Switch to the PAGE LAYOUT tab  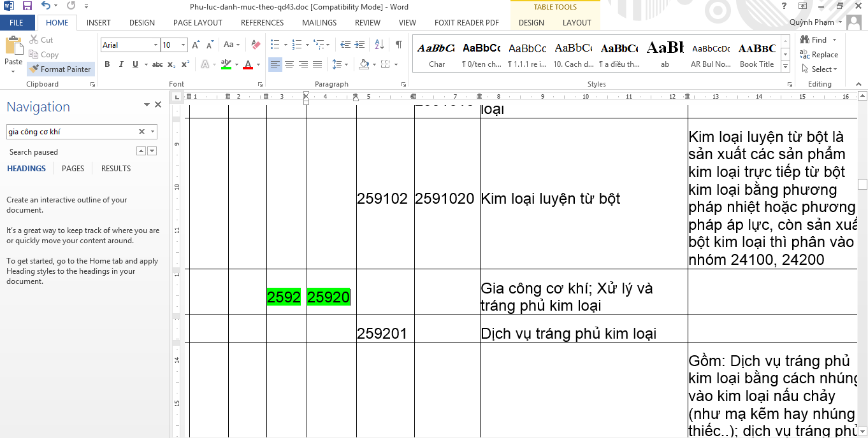point(198,22)
